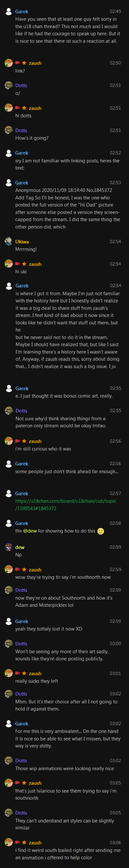Viewport: 129px width, 868px height.
Task: Click the smiley emoji after "how to do this"
Action: (x=100, y=531)
